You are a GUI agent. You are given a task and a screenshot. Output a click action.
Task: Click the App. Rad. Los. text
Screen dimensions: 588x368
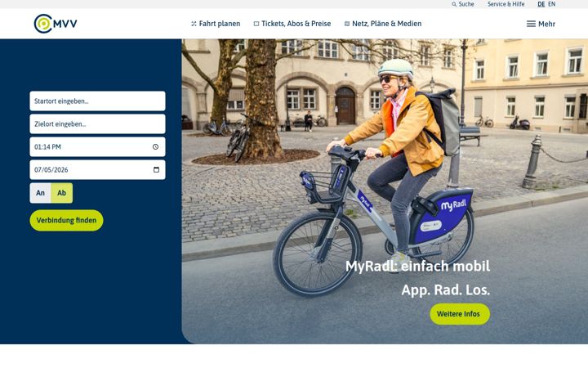[446, 289]
